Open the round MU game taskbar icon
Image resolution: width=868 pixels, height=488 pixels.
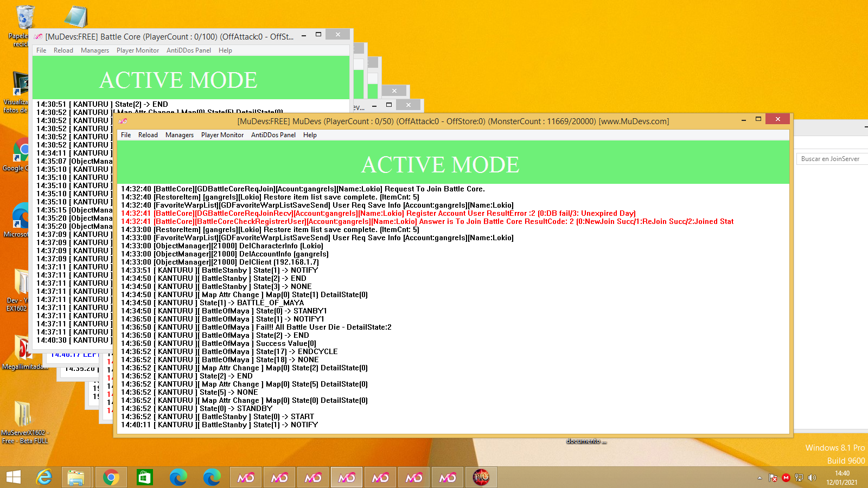click(481, 477)
